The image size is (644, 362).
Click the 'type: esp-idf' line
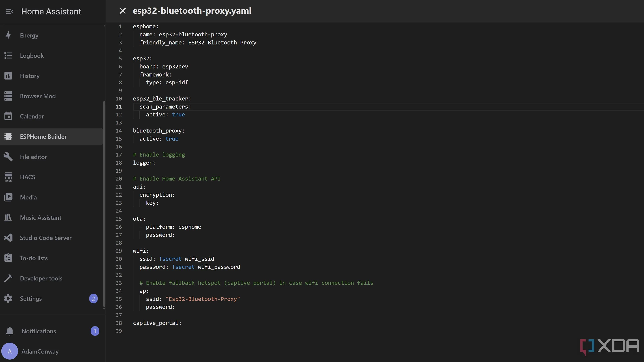[167, 82]
